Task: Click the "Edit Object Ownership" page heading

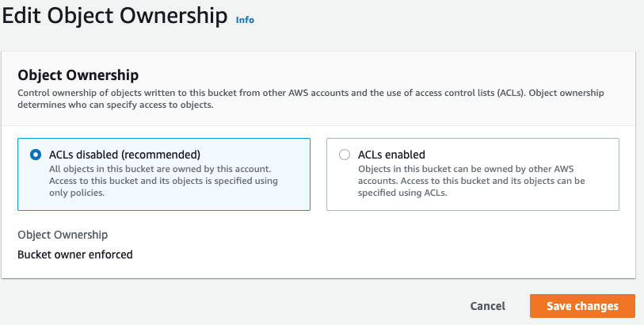Action: click(115, 17)
